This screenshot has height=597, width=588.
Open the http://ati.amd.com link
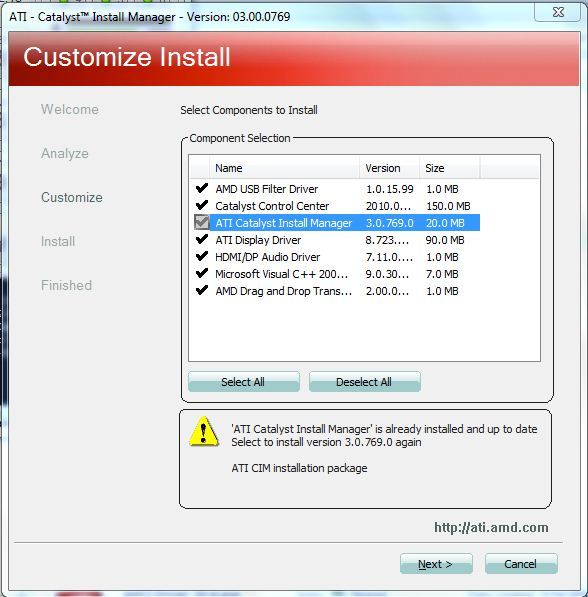[491, 527]
